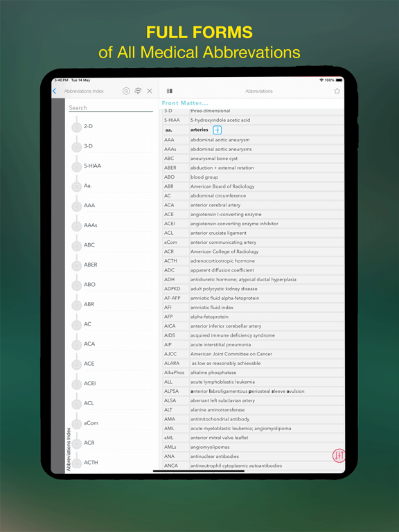This screenshot has width=399, height=532.
Task: Click the ALARA cell in the table
Action: point(176,364)
